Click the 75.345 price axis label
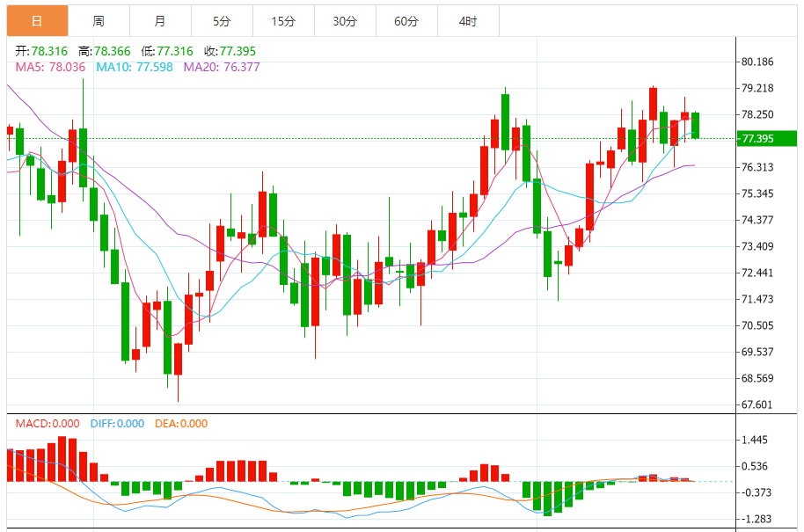Image resolution: width=804 pixels, height=532 pixels. [x=757, y=193]
